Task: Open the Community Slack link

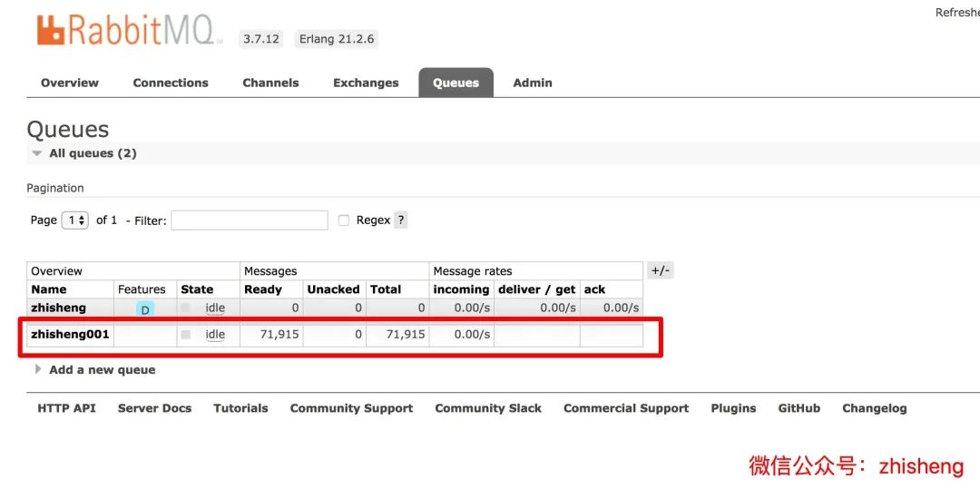Action: [x=488, y=408]
